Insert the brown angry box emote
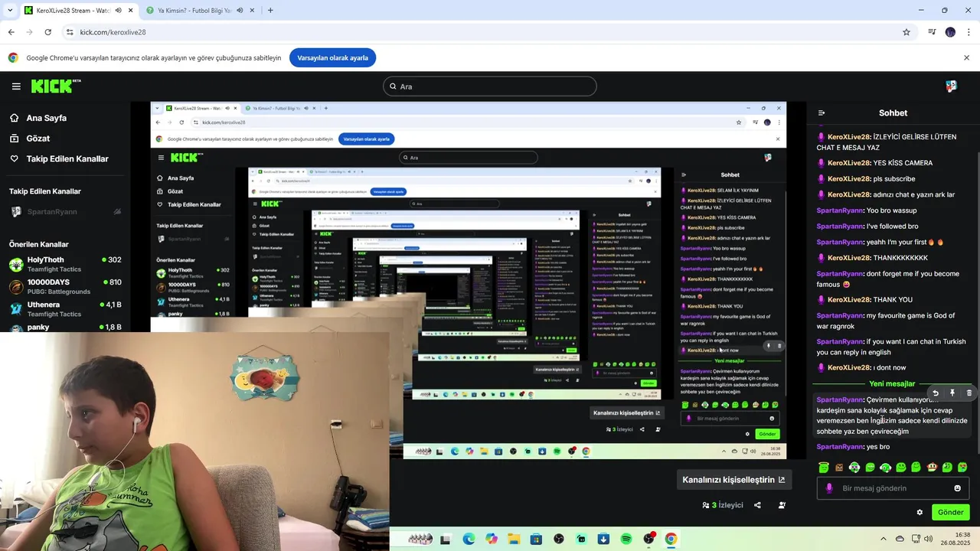980x551 pixels. point(839,468)
